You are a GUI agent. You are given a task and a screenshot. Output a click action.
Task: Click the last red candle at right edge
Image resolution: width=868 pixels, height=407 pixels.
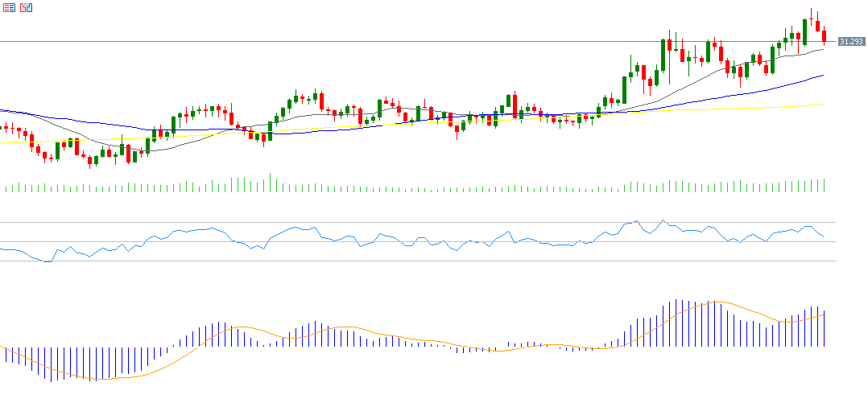pos(824,35)
